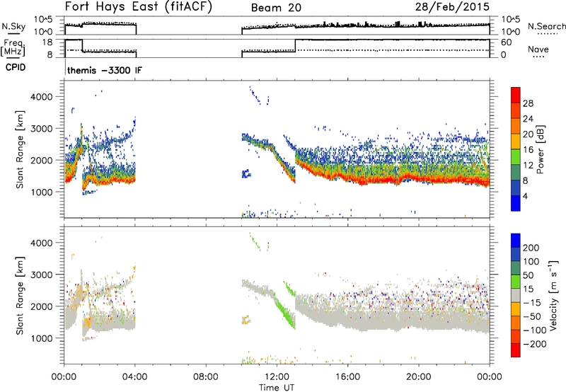
Task: Pick the gray segment of Velocity colorbar
Action: coord(516,296)
